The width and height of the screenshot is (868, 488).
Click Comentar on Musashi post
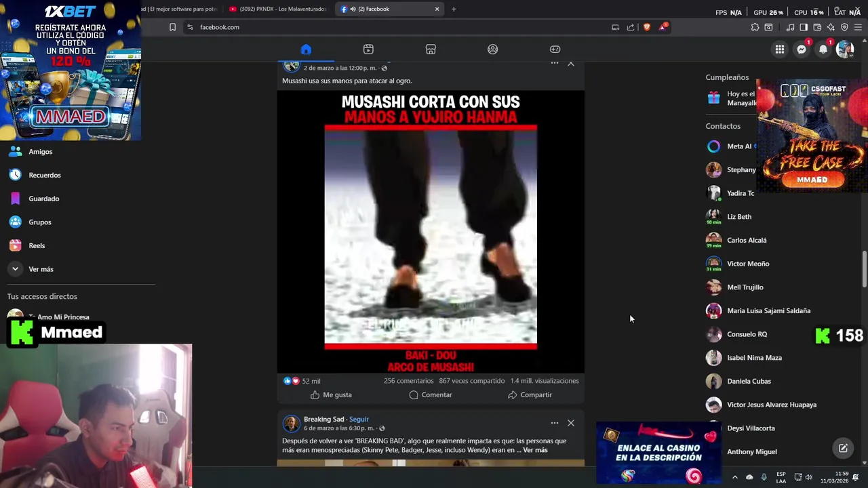pos(430,394)
